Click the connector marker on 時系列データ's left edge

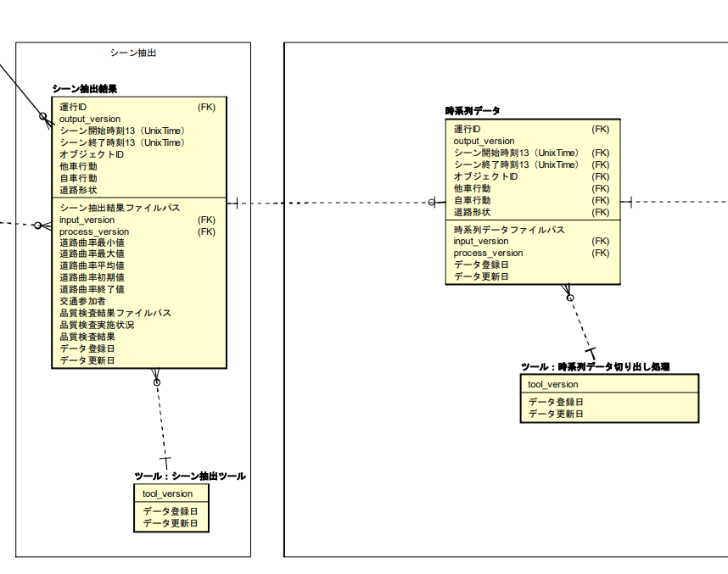point(435,202)
